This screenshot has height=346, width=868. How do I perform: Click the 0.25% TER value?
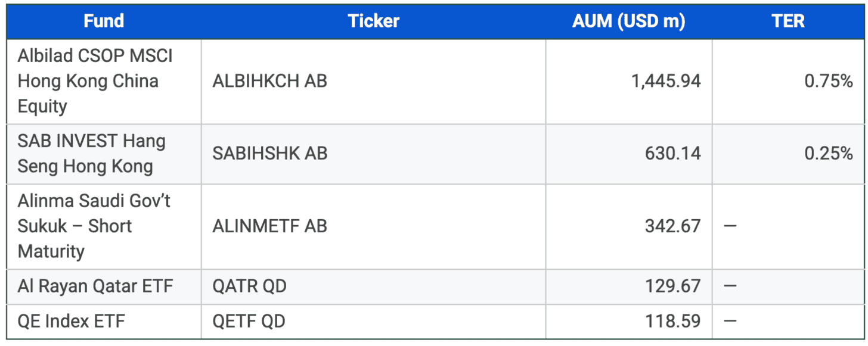[828, 154]
